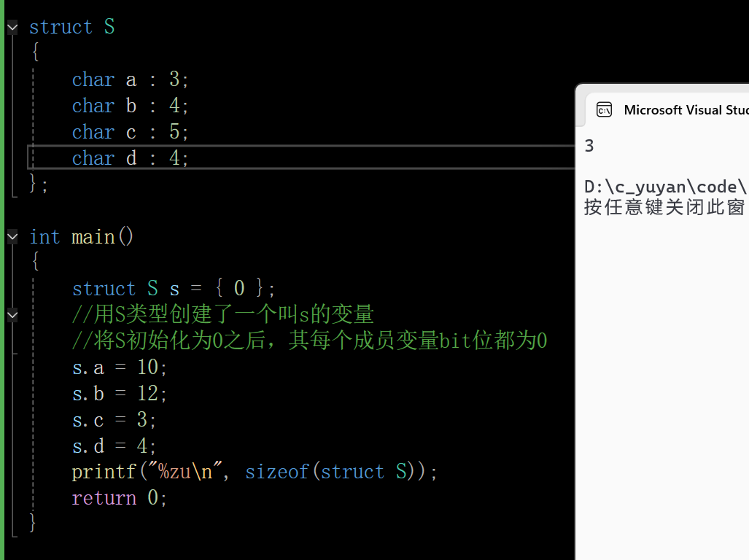Click the comment '//用S类型创建了一个叫s的变量'
Screen dimensions: 749x560
222,314
